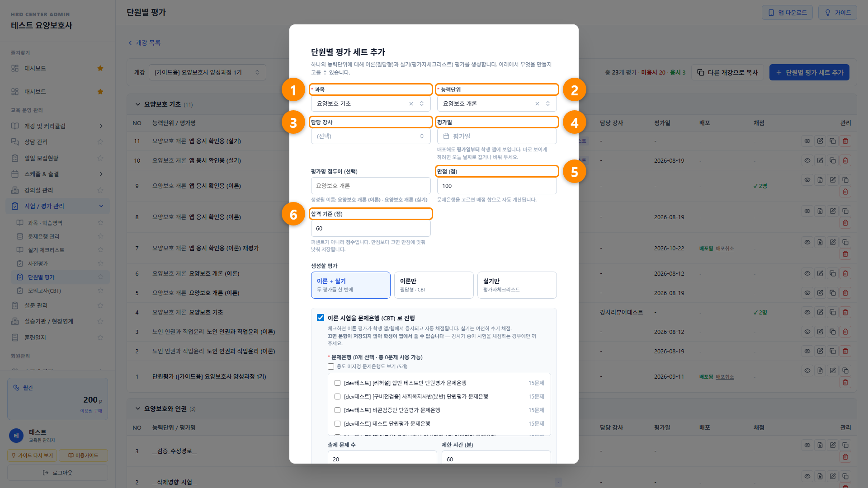Click the delete icon in row 3 노인 인권과 직업윤리

[x=845, y=332]
